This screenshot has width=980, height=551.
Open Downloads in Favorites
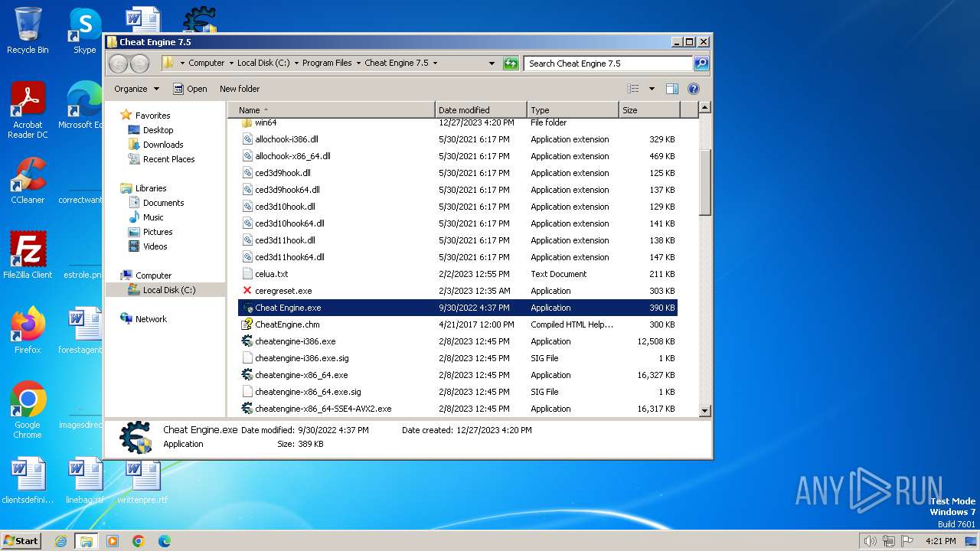click(163, 145)
